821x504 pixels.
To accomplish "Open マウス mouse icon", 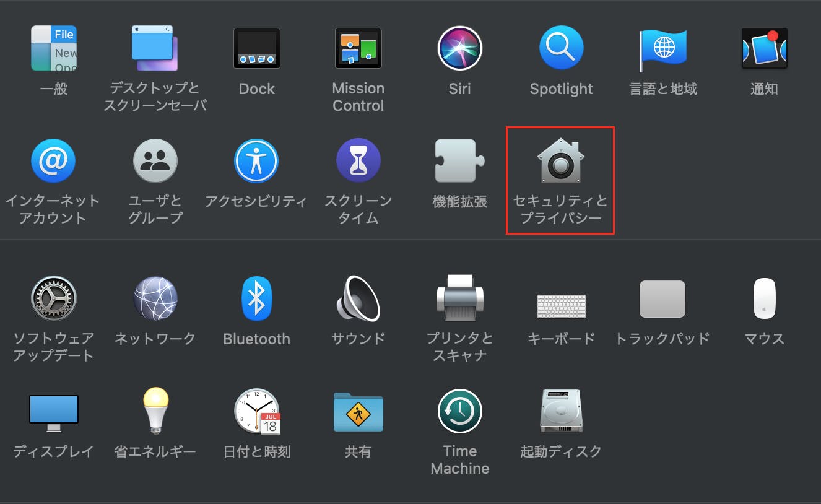I will pyautogui.click(x=765, y=298).
